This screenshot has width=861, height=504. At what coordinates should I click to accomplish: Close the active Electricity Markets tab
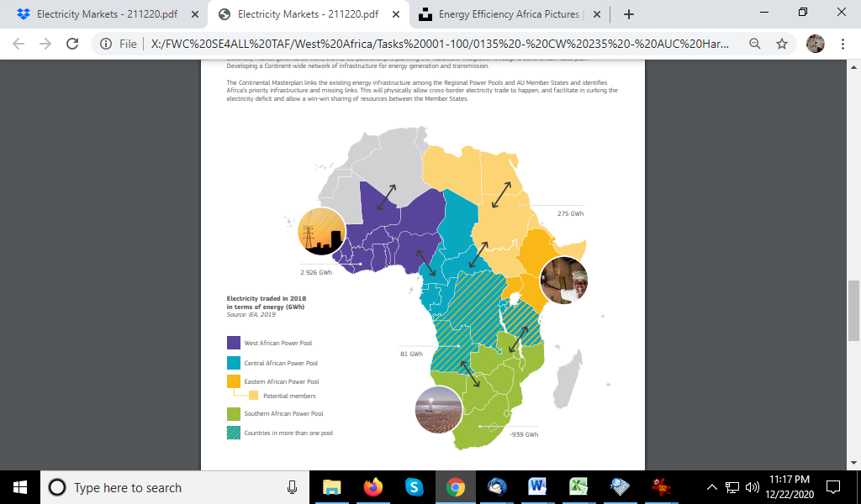tap(395, 14)
